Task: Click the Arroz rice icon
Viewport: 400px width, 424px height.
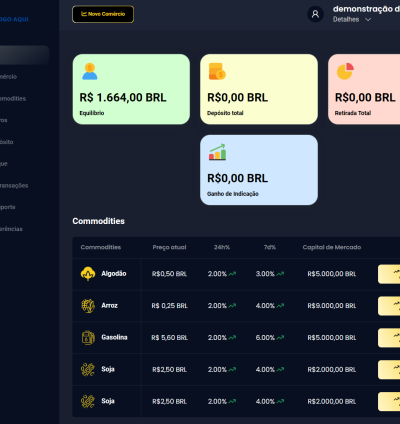Action: click(x=88, y=306)
